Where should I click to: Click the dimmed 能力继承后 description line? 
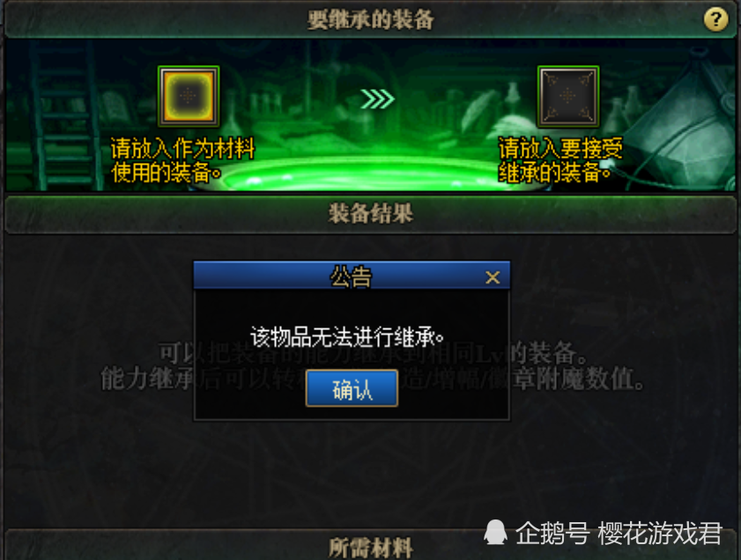tap(372, 379)
